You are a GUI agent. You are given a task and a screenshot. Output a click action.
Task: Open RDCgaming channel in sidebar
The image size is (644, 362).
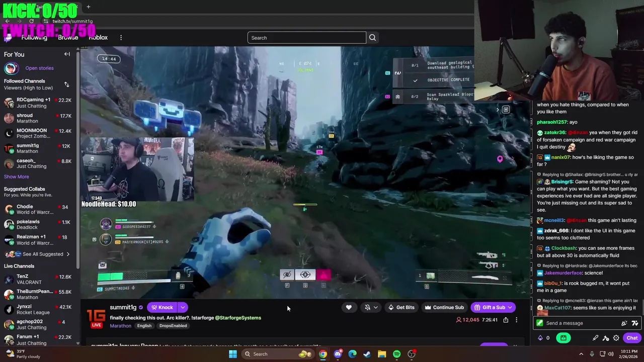pos(39,103)
